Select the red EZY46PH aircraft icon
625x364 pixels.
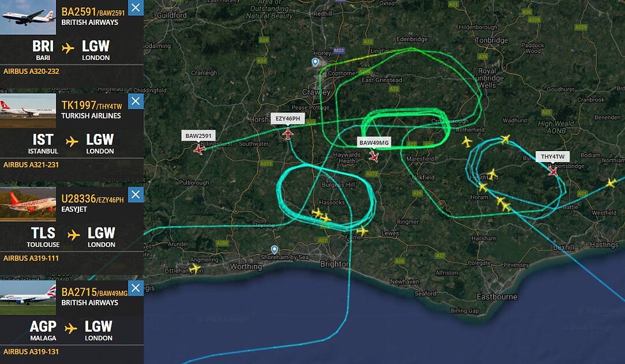288,134
